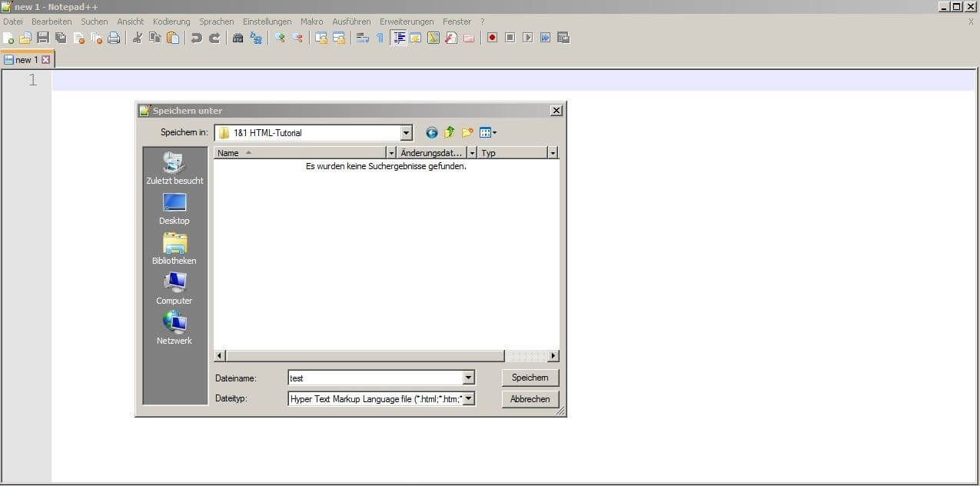Open the Makro menu

(312, 22)
